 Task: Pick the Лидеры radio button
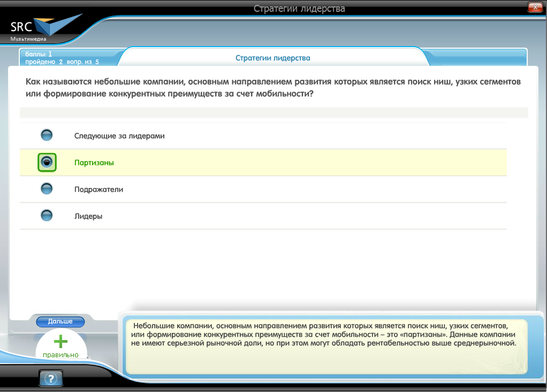tap(47, 215)
